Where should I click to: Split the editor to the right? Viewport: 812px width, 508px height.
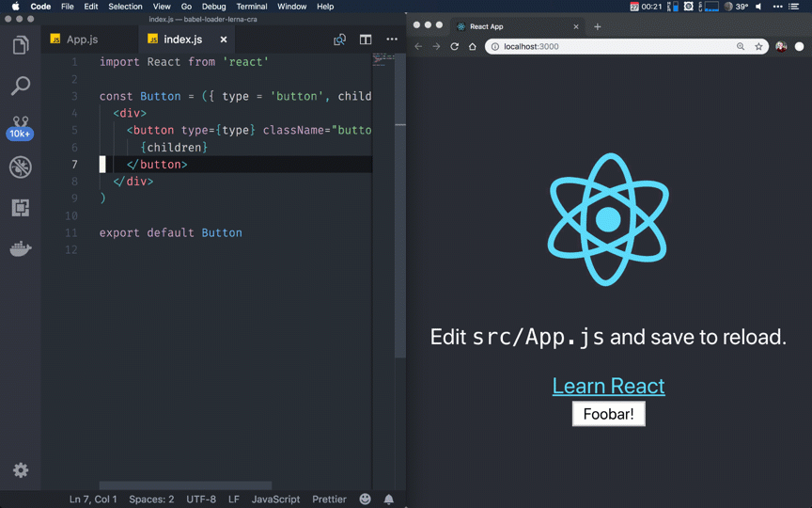(x=366, y=40)
